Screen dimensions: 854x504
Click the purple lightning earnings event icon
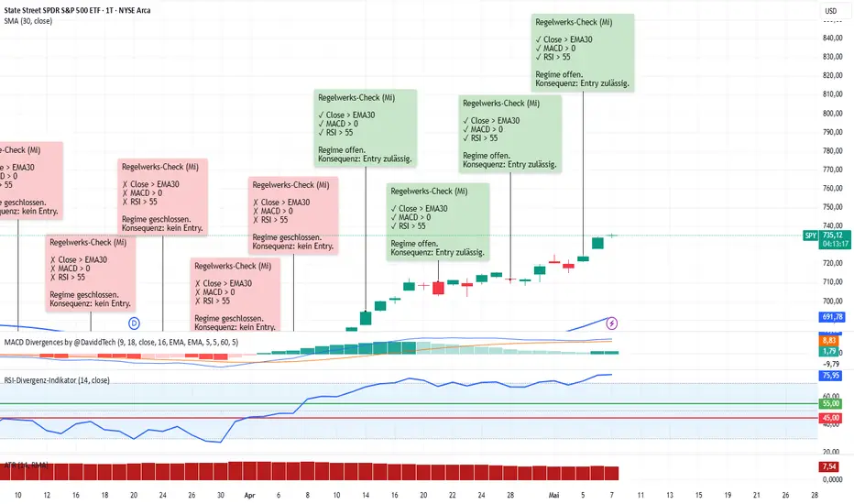click(x=611, y=323)
